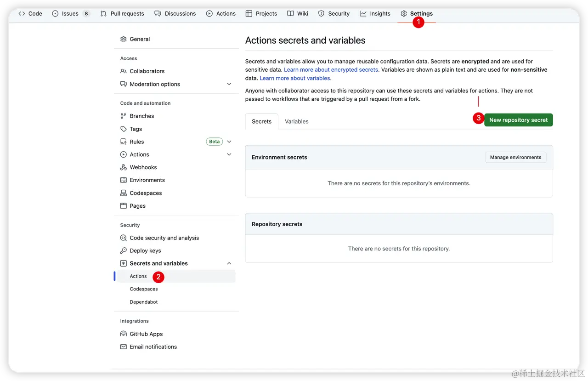The image size is (588, 381).
Task: Click the GitHub Apps icon
Action: click(x=123, y=334)
